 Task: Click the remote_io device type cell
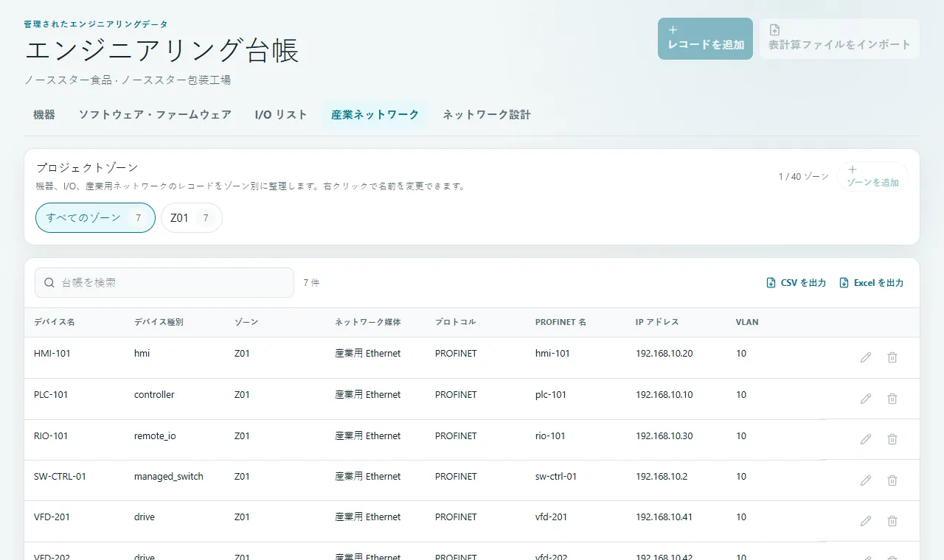155,436
